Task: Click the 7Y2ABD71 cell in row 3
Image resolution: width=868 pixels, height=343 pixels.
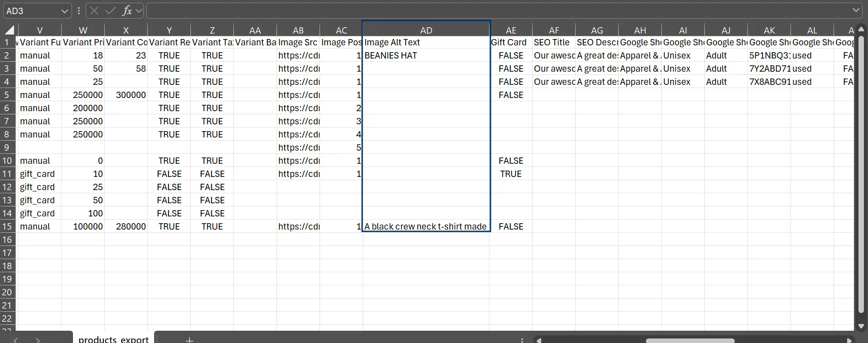Action: pyautogui.click(x=769, y=69)
